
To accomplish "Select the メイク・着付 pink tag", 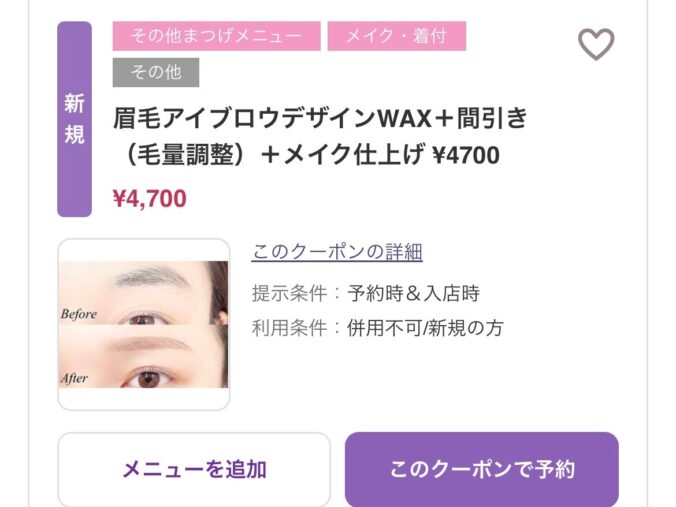I will click(x=397, y=36).
